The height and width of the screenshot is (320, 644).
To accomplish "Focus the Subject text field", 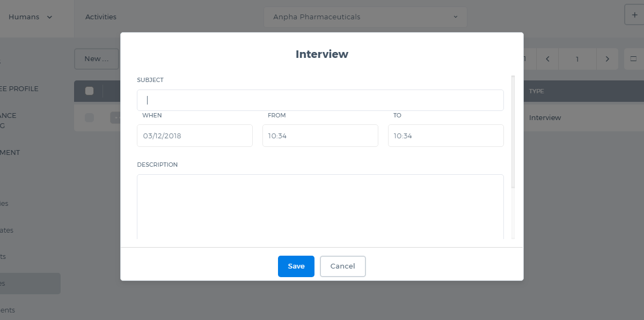I will pos(320,100).
